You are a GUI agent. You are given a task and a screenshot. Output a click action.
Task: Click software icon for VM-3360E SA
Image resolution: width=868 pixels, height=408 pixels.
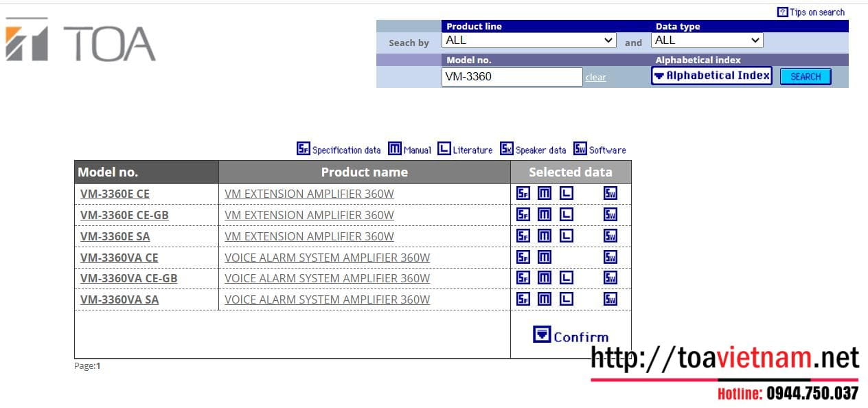[610, 236]
